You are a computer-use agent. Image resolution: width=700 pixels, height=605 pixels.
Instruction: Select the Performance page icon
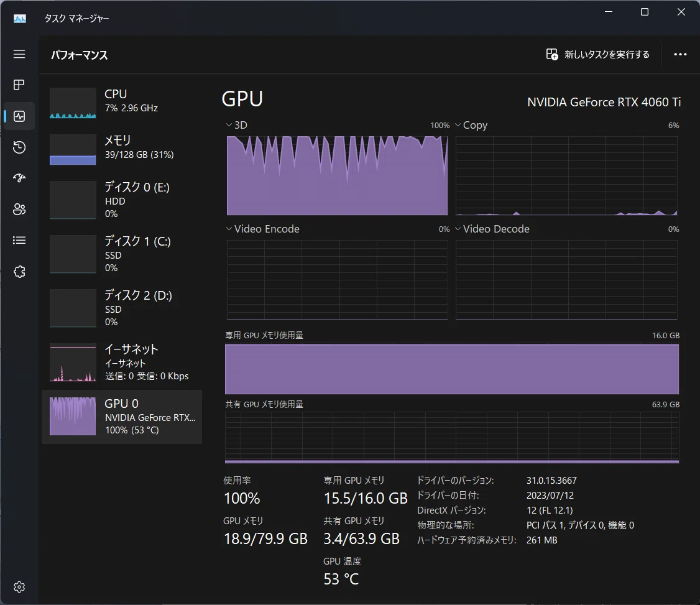coord(19,116)
